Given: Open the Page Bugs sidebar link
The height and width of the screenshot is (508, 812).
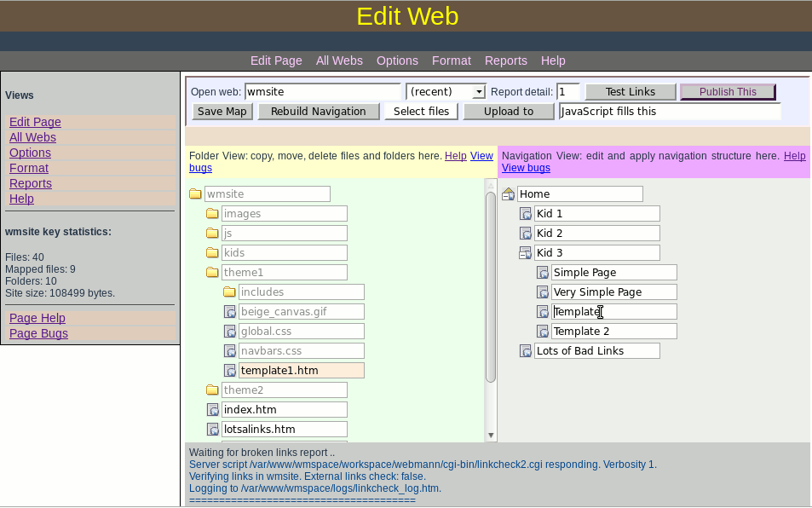Looking at the screenshot, I should [x=38, y=333].
